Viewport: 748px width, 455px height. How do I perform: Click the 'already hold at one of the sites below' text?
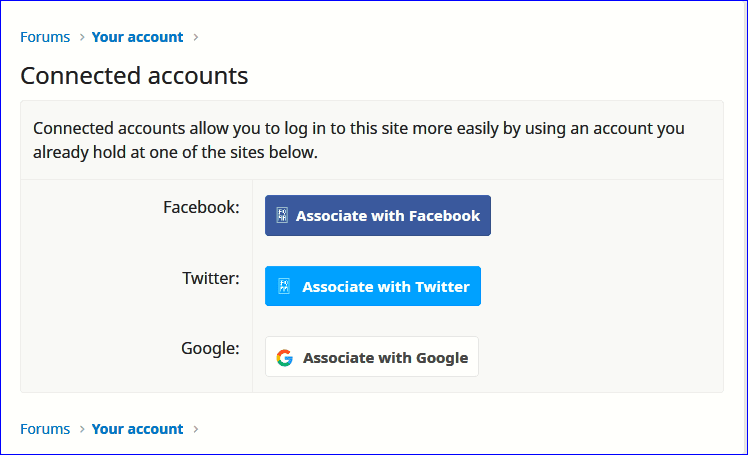175,153
